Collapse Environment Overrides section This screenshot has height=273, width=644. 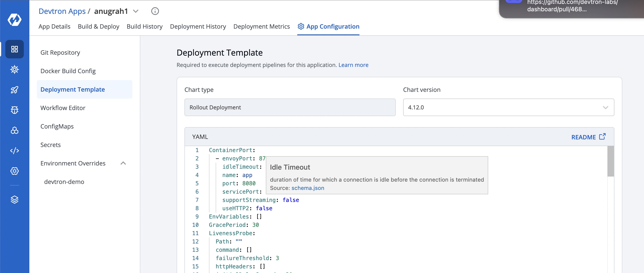click(123, 163)
